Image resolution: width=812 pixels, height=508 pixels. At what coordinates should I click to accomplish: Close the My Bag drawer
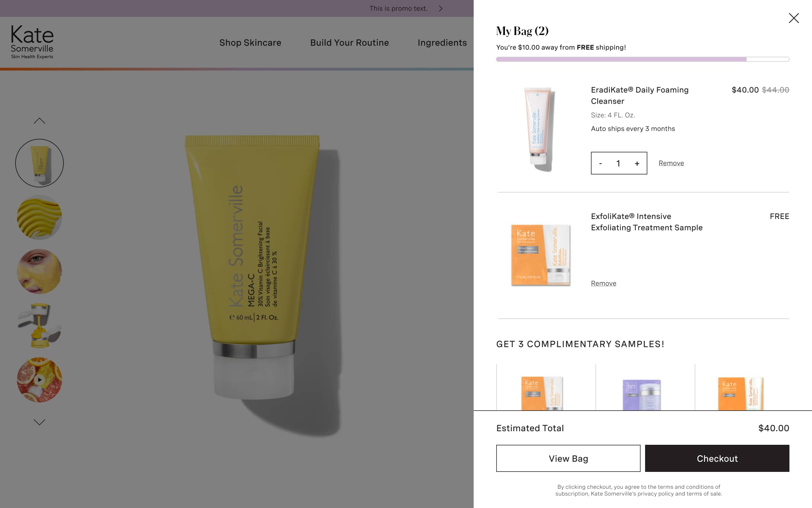coord(794,18)
